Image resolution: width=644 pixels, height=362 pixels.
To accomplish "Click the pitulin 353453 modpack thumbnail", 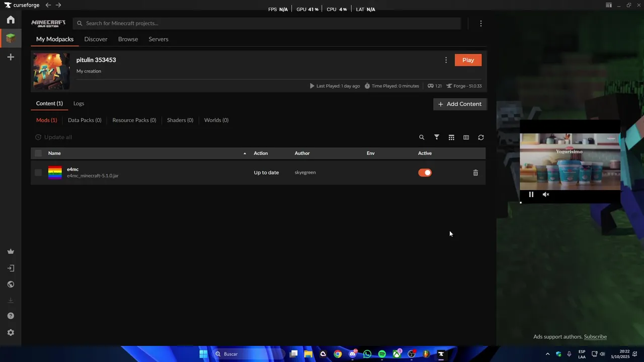I will [51, 71].
